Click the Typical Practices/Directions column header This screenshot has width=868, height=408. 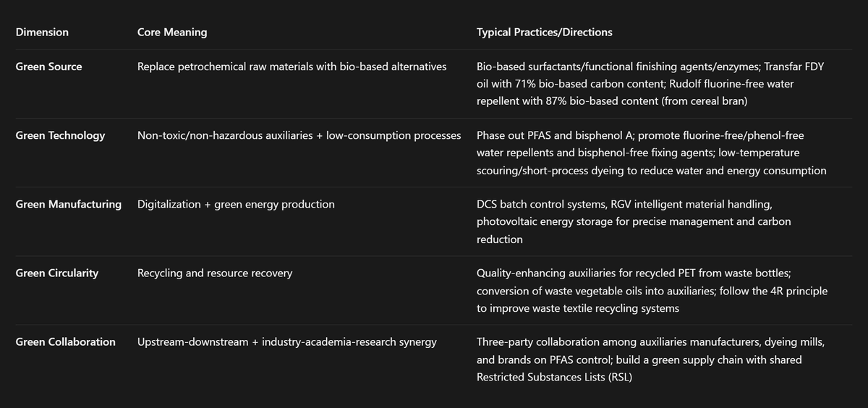545,32
